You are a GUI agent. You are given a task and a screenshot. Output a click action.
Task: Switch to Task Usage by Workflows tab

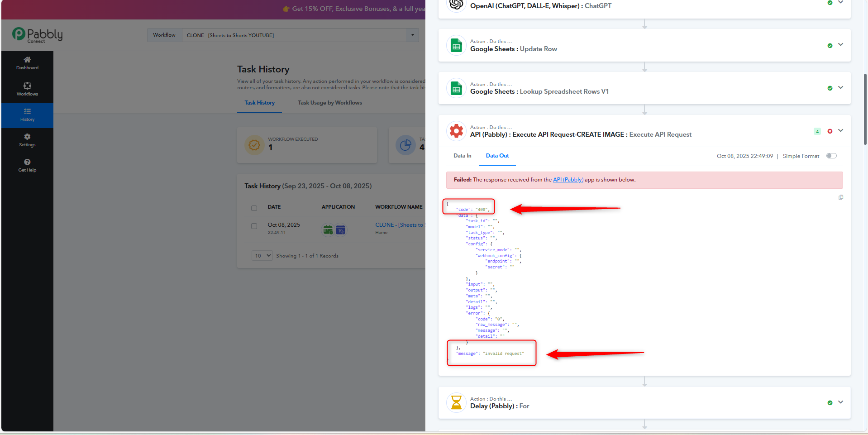(x=329, y=103)
